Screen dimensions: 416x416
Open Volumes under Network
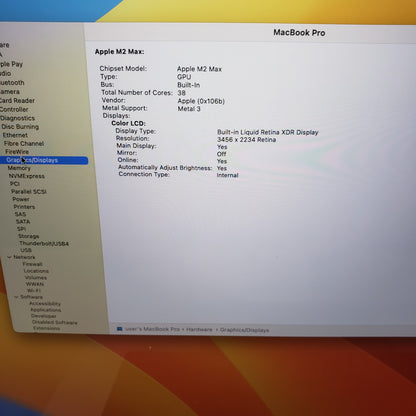[36, 277]
